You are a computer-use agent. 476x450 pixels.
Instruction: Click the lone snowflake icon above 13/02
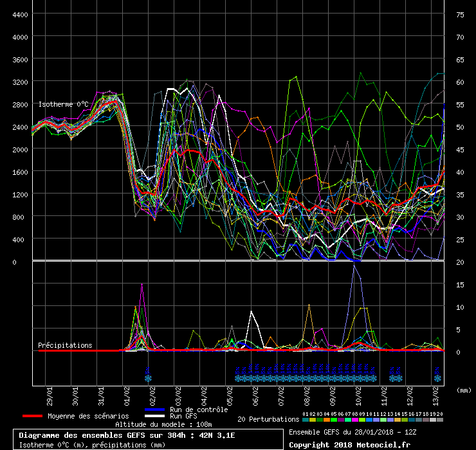point(437,378)
